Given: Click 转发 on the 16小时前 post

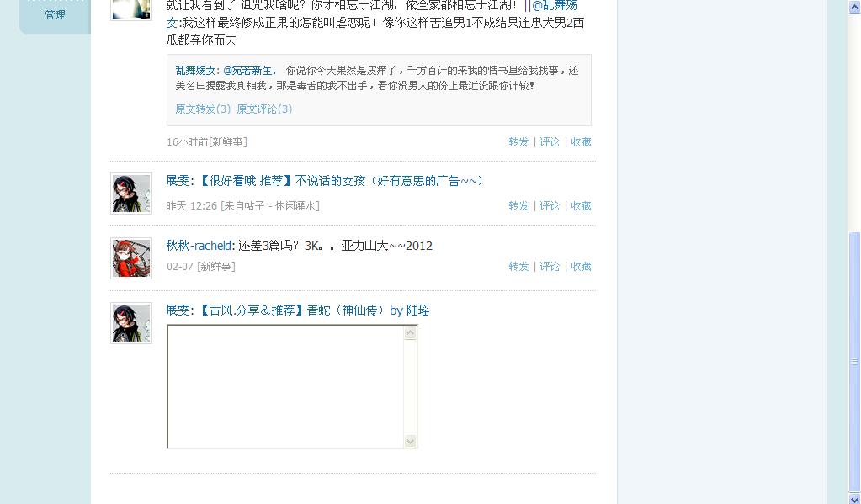Looking at the screenshot, I should click(518, 141).
